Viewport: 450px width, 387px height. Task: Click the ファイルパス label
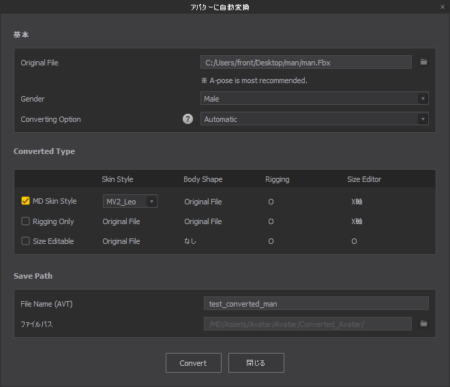[37, 324]
